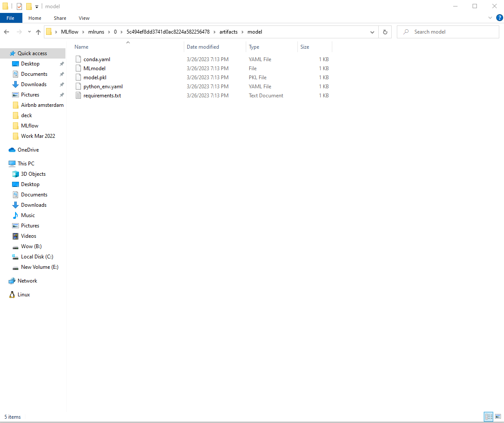This screenshot has height=423, width=504.
Task: Click the run ID breadcrumb 5c494ef8dd37...
Action: tap(168, 32)
